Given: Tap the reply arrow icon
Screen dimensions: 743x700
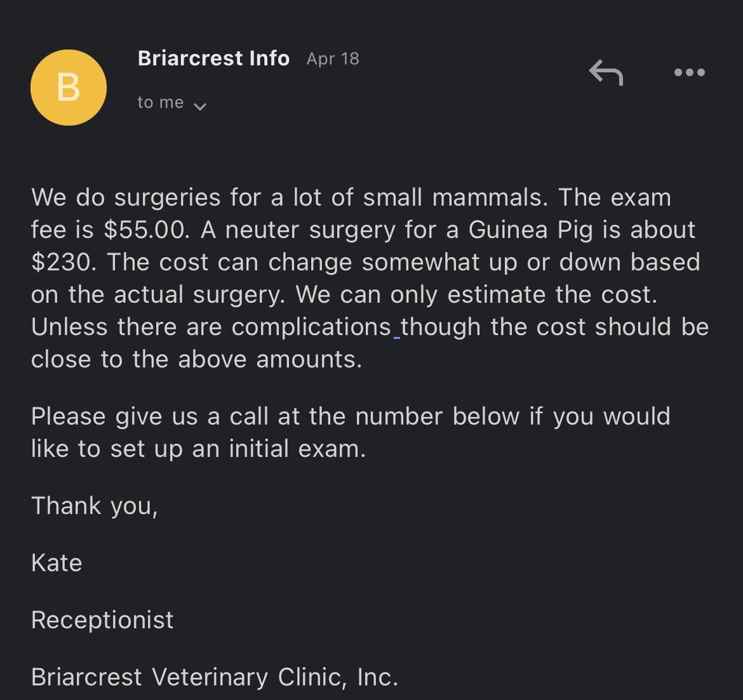Looking at the screenshot, I should (x=606, y=72).
